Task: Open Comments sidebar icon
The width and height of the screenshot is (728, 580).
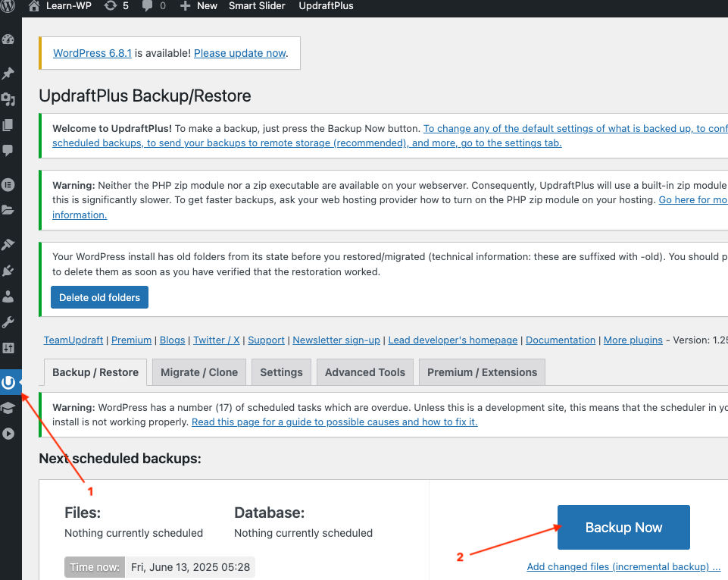Action: [8, 150]
